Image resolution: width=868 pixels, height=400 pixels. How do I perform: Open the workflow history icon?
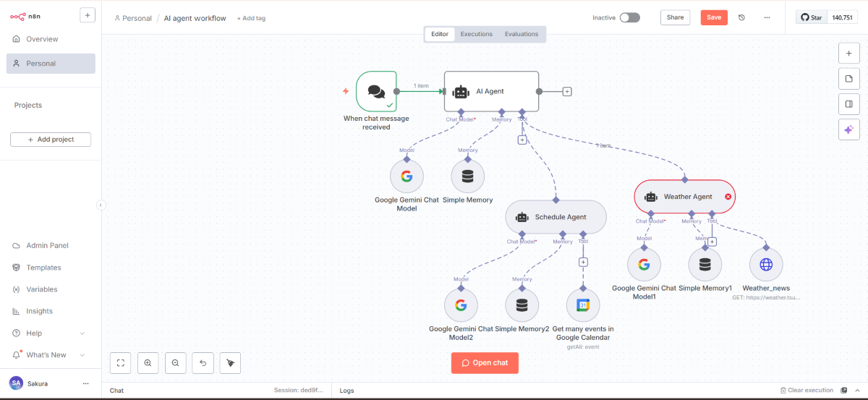point(741,17)
